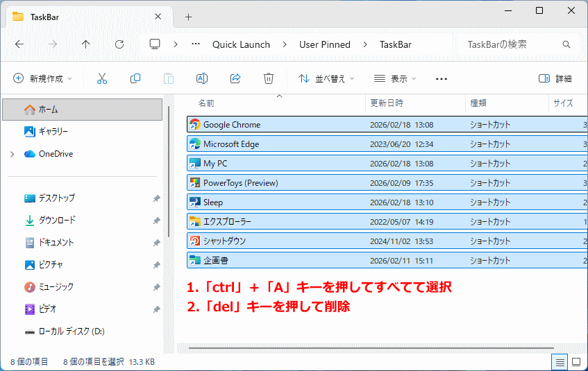Click the Microsoft Edge shortcut icon

click(195, 144)
